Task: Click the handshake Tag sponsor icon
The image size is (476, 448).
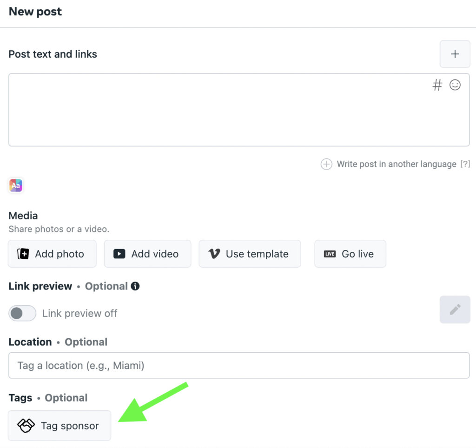Action: (26, 425)
